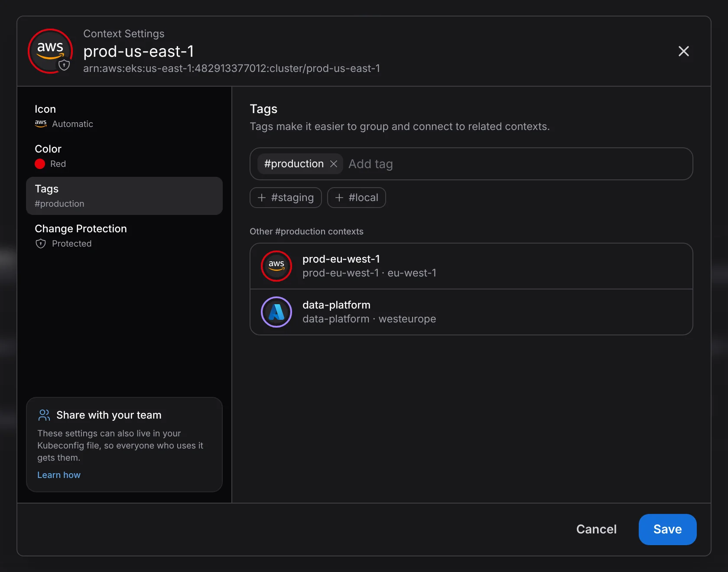Click the Cancel button
The width and height of the screenshot is (728, 572).
click(596, 529)
